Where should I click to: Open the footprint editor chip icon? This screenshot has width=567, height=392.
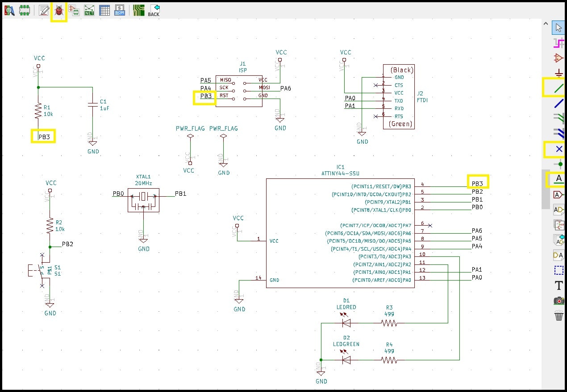(x=25, y=11)
